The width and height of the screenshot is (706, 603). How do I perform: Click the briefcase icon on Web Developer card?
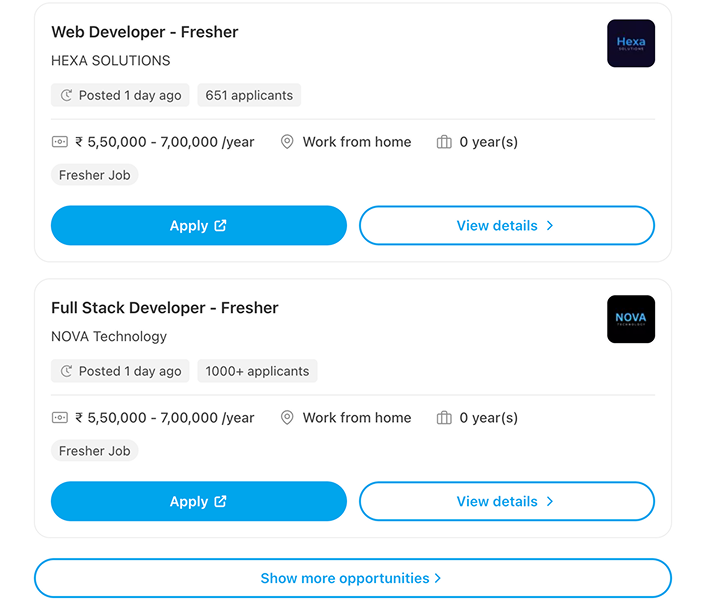(444, 142)
